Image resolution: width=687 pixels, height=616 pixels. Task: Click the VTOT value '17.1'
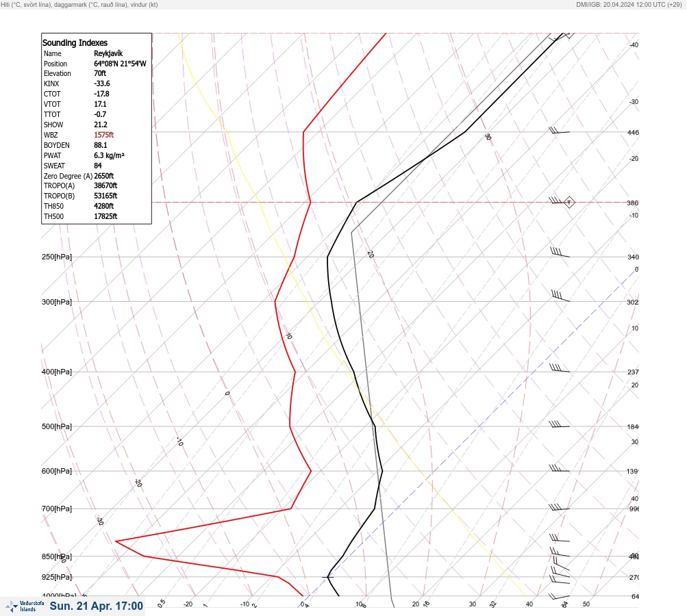tap(100, 104)
